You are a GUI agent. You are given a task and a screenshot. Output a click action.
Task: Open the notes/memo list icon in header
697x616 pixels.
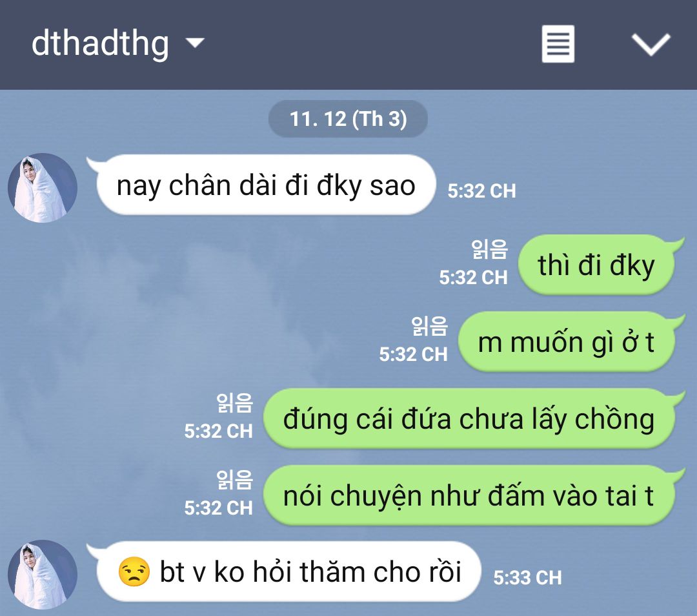click(x=558, y=44)
